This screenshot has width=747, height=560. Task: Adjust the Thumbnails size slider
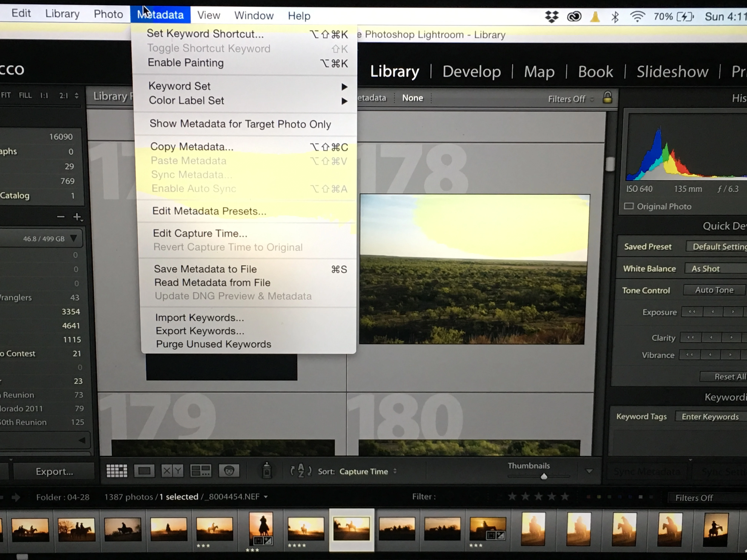point(544,476)
